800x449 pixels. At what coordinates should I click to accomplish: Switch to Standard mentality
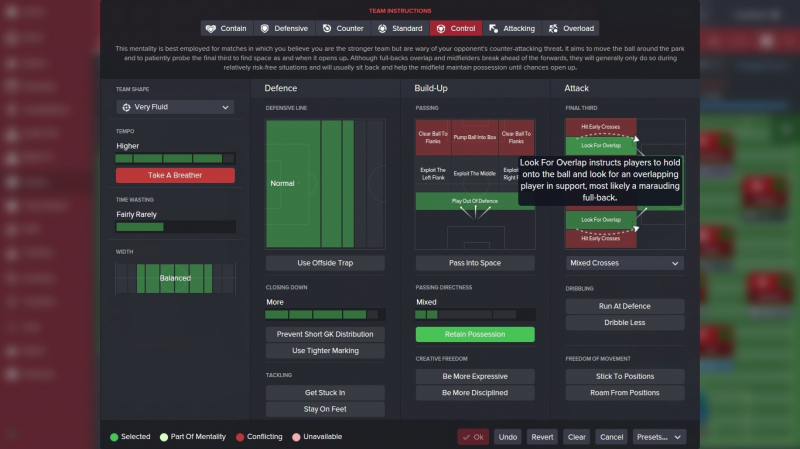[x=401, y=29]
